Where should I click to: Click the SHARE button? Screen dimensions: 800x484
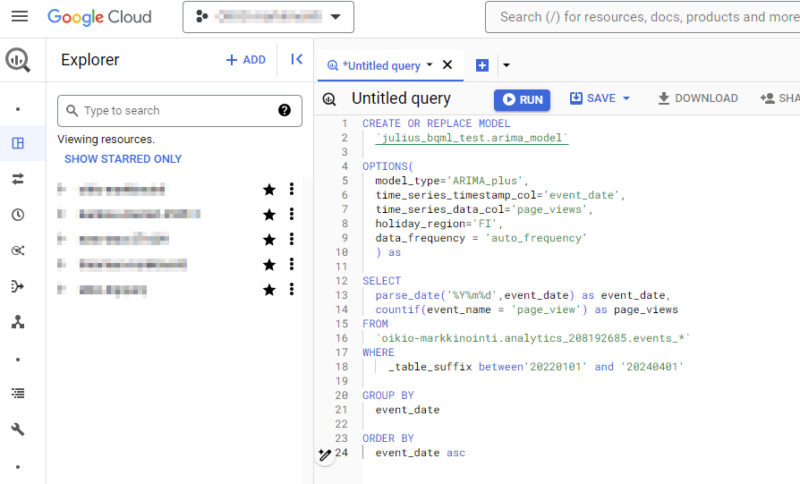(x=781, y=98)
